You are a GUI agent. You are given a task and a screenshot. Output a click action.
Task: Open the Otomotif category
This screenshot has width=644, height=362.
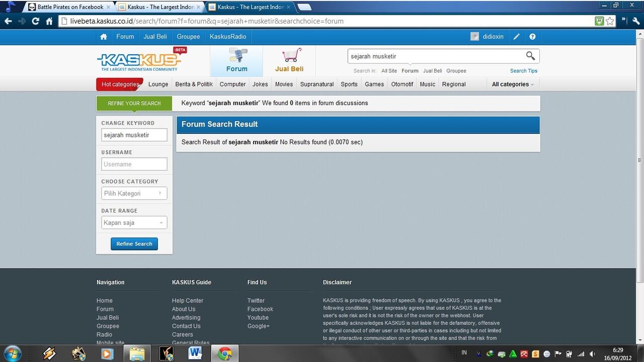point(402,84)
